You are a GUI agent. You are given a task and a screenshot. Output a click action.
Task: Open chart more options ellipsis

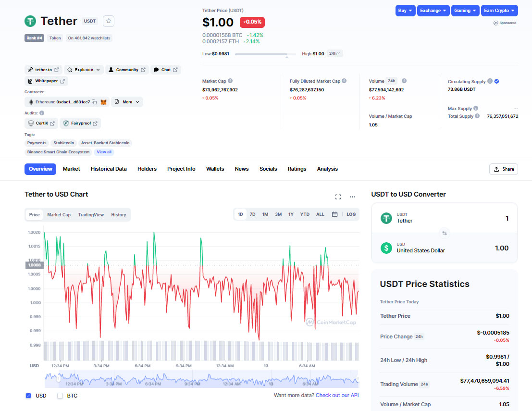click(x=353, y=197)
